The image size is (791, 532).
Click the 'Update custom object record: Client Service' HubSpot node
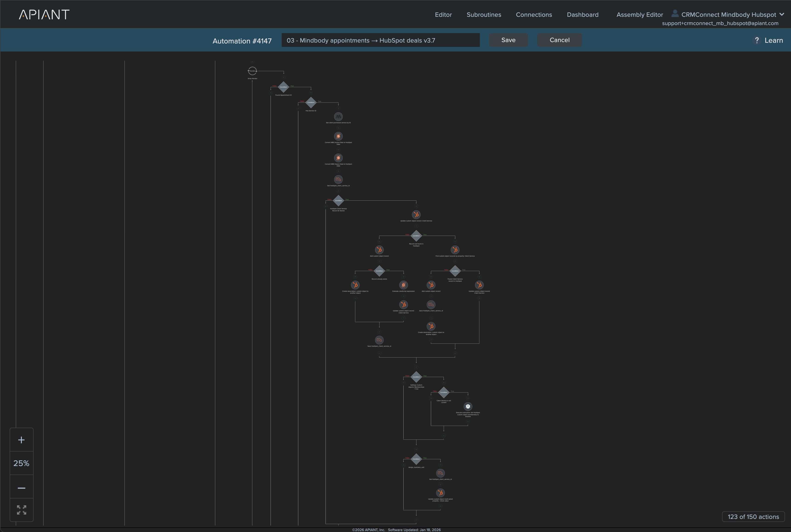coord(416,215)
